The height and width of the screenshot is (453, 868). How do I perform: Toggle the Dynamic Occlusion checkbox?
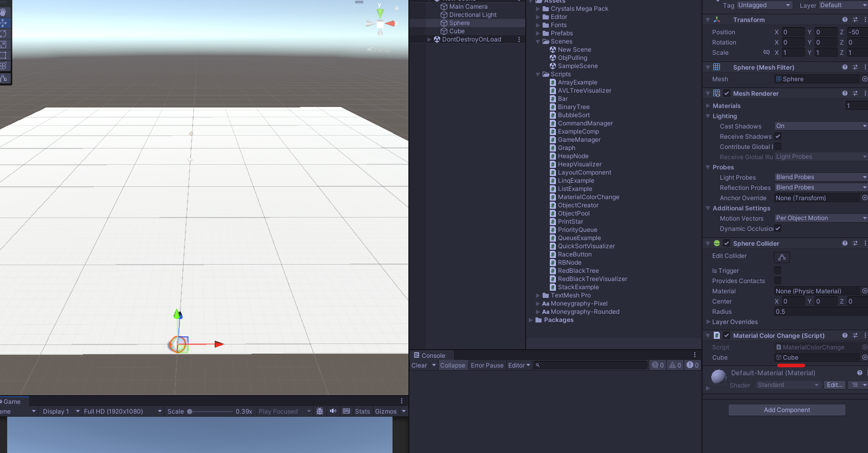point(778,229)
